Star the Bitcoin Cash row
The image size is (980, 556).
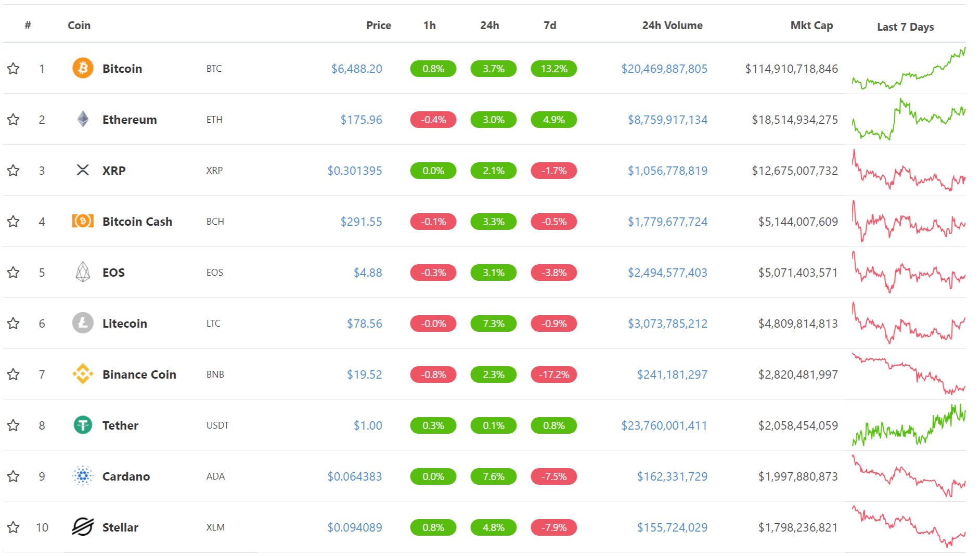(14, 221)
